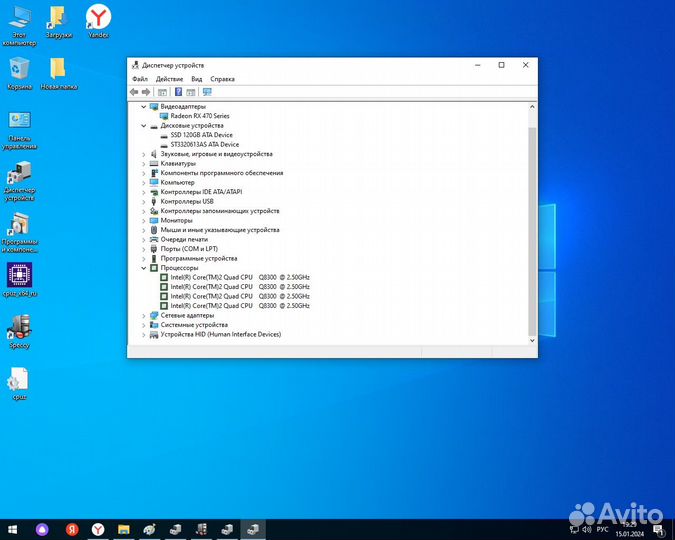Select Мыши и иные указывающие устройства
Viewport: 675px width, 540px height.
[220, 230]
